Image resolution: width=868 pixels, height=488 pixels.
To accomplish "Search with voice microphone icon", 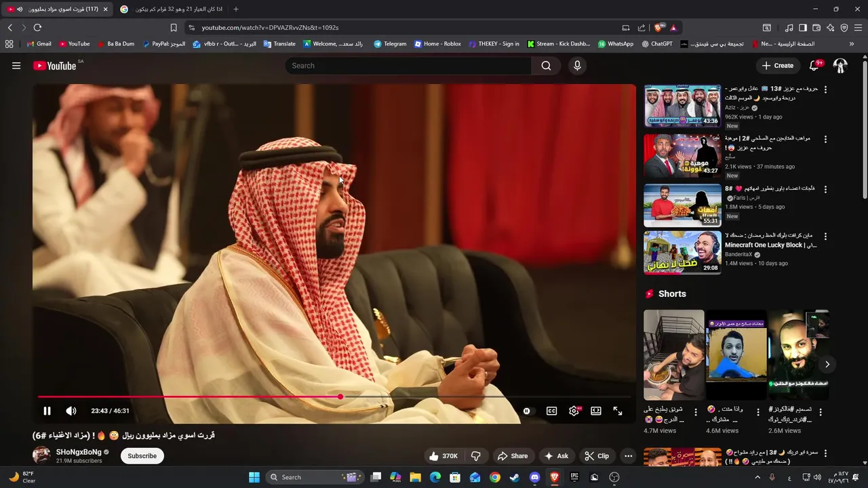I will 577,66.
